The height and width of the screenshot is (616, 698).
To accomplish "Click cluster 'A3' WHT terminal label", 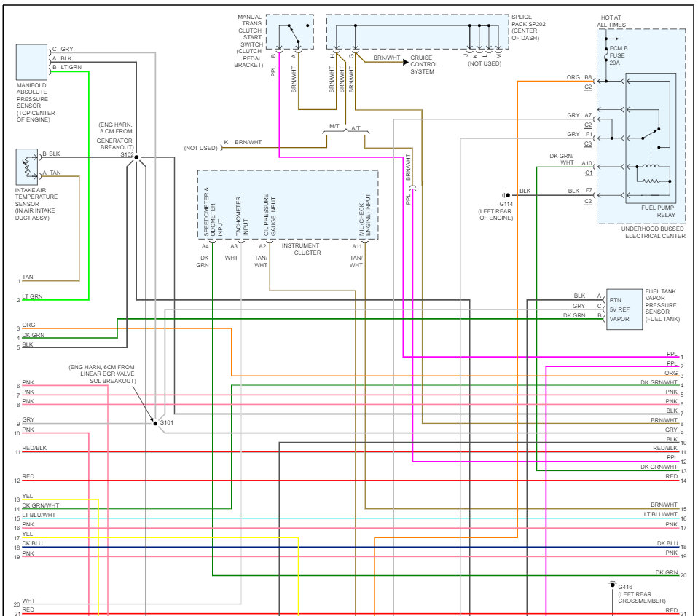I will tap(234, 246).
